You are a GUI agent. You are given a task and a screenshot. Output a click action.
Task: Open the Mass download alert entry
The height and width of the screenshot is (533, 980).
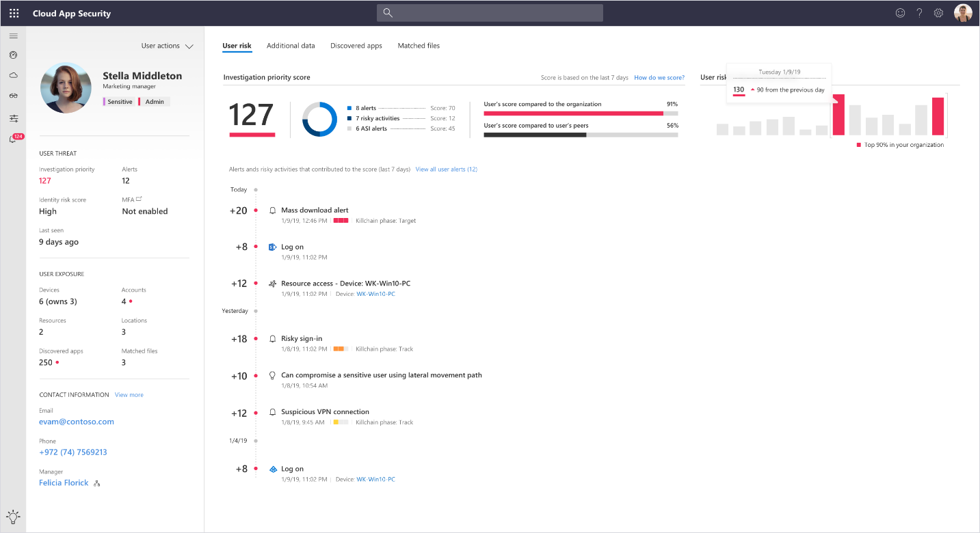tap(315, 210)
